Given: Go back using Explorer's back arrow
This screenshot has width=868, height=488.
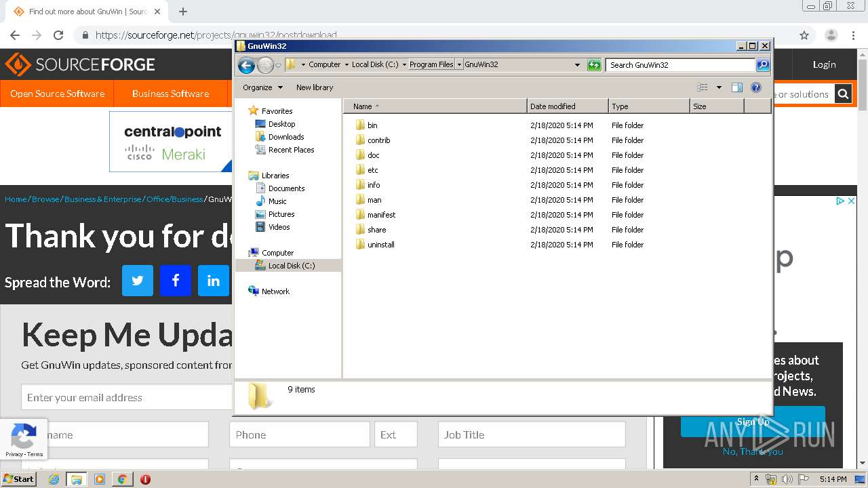Looking at the screenshot, I should pyautogui.click(x=246, y=65).
